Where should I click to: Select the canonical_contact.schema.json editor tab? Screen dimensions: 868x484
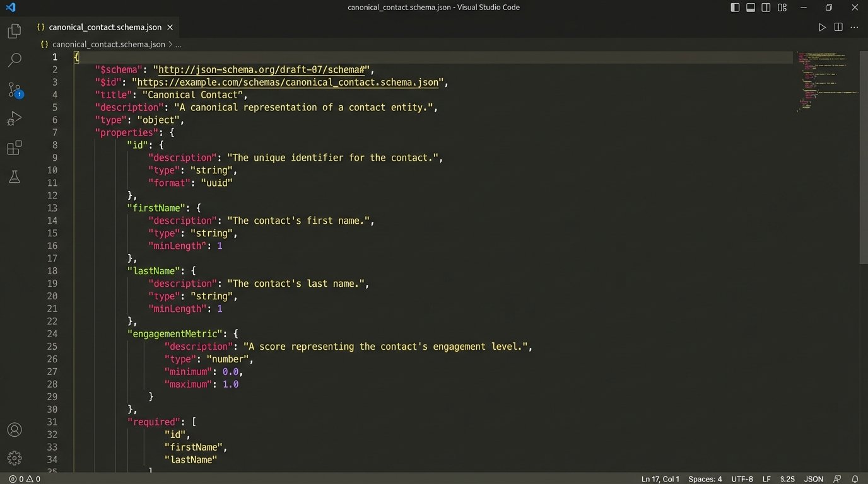tap(105, 28)
